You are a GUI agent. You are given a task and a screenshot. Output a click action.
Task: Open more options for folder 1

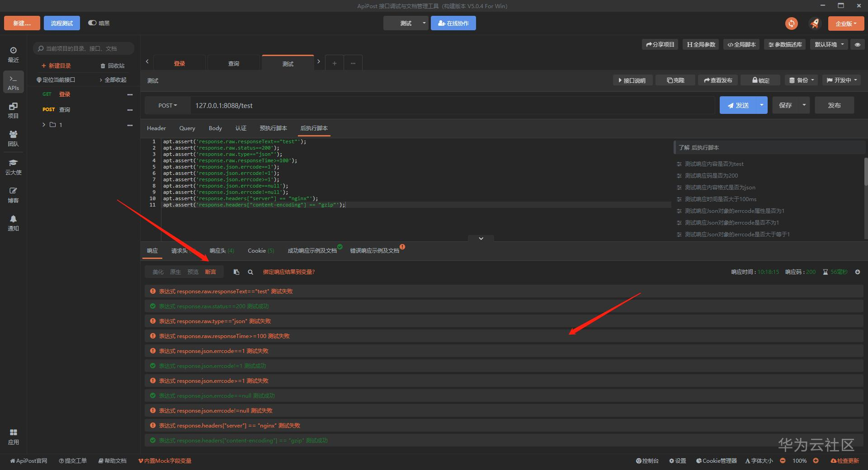coord(130,125)
